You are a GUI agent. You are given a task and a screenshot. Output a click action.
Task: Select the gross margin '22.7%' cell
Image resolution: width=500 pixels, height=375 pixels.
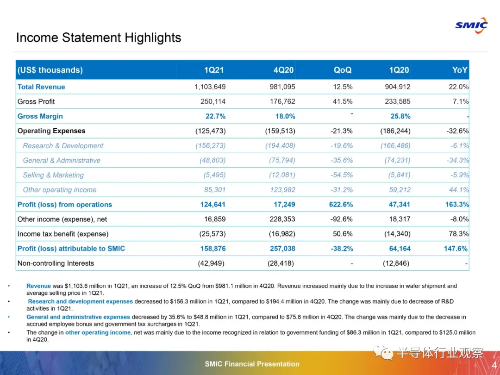215,116
